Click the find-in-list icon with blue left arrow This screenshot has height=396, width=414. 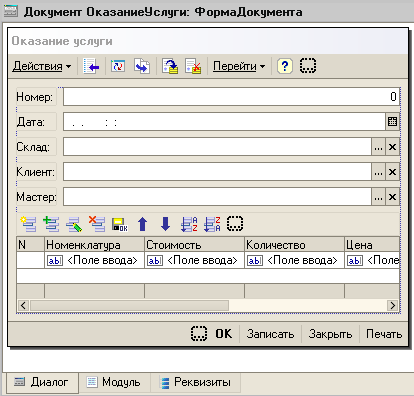(x=91, y=66)
